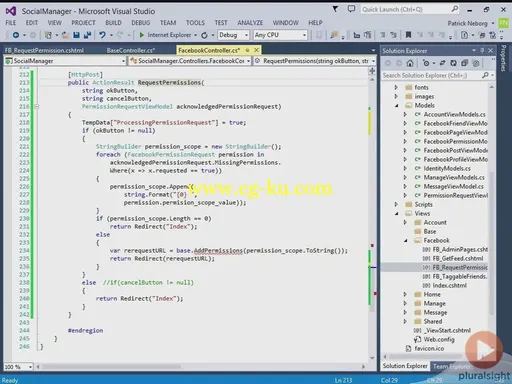Screen dimensions: 512x384
Task: Select MessageViewModel.cs file
Action: pos(454,186)
